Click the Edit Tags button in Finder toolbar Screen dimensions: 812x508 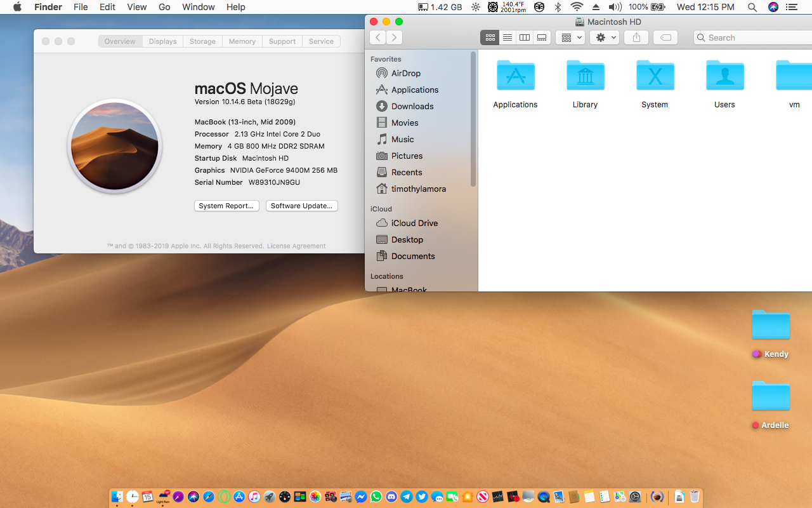tap(665, 37)
